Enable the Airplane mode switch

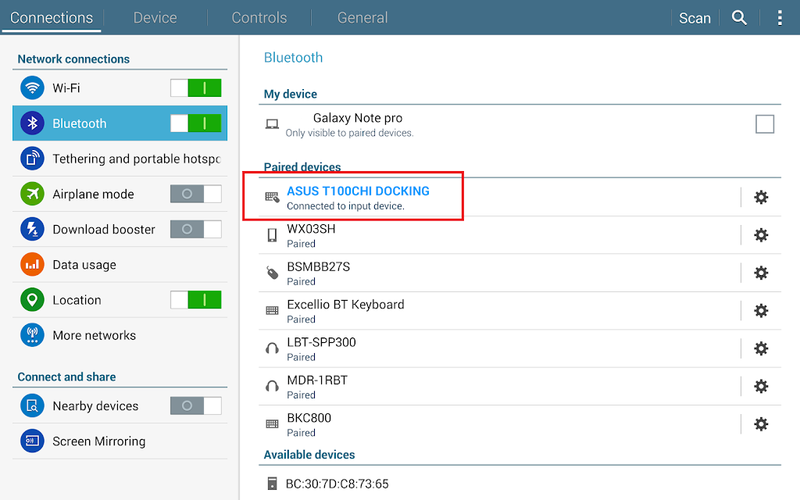coord(196,194)
